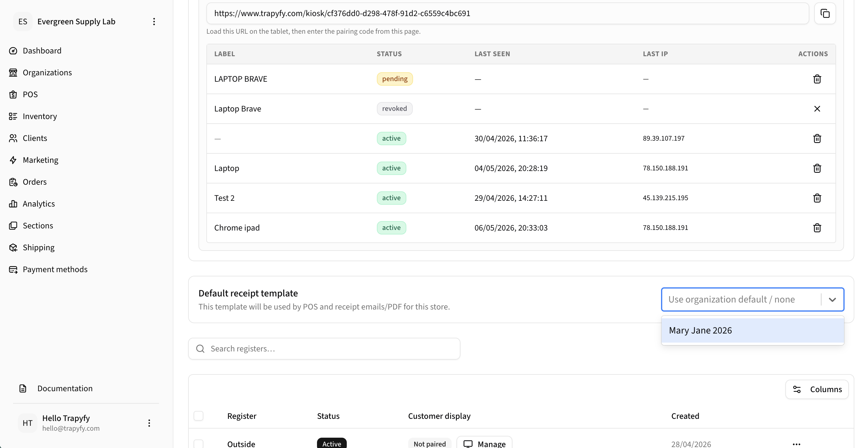
Task: Click the last seen 06/05/2026, 20:33:03 cell
Action: pos(511,228)
